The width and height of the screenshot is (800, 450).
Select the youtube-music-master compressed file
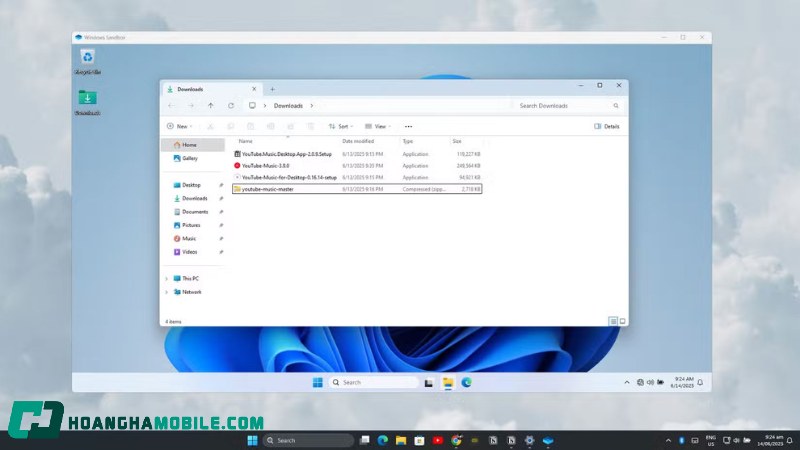coord(268,188)
